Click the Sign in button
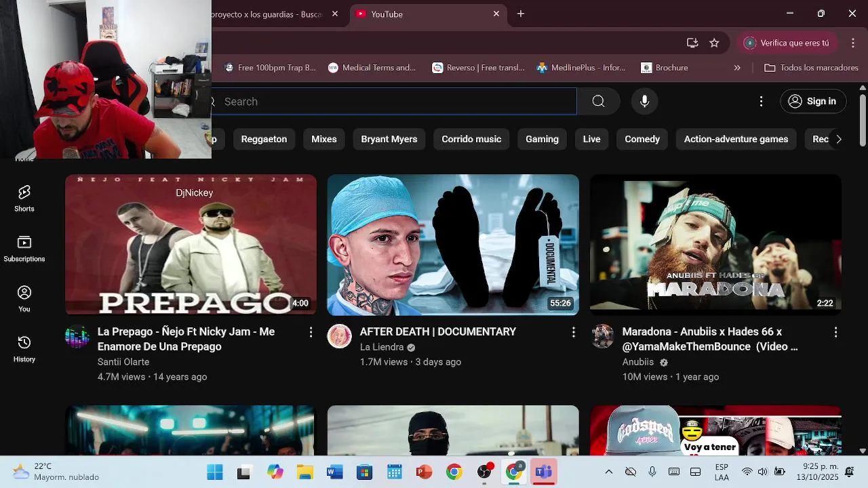 (x=813, y=101)
